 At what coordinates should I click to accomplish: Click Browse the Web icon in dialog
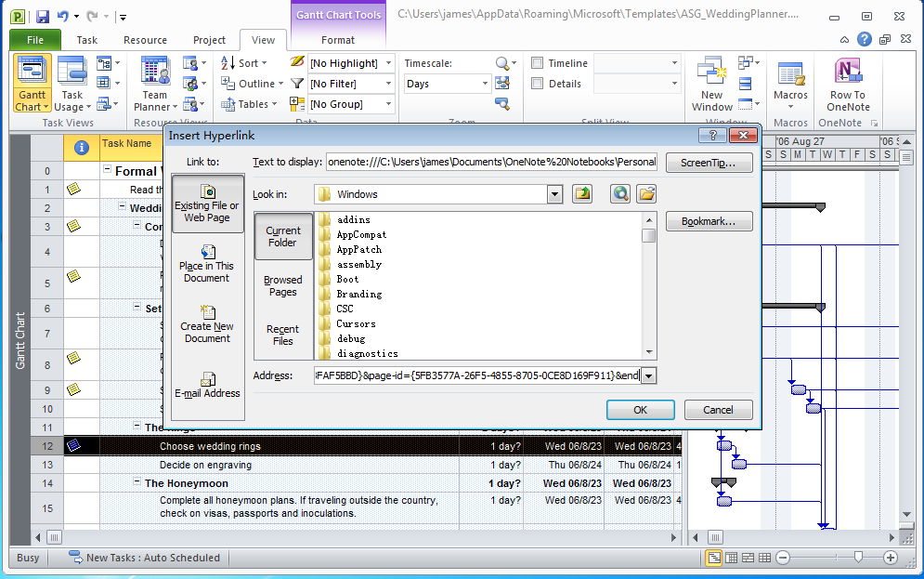pos(620,194)
